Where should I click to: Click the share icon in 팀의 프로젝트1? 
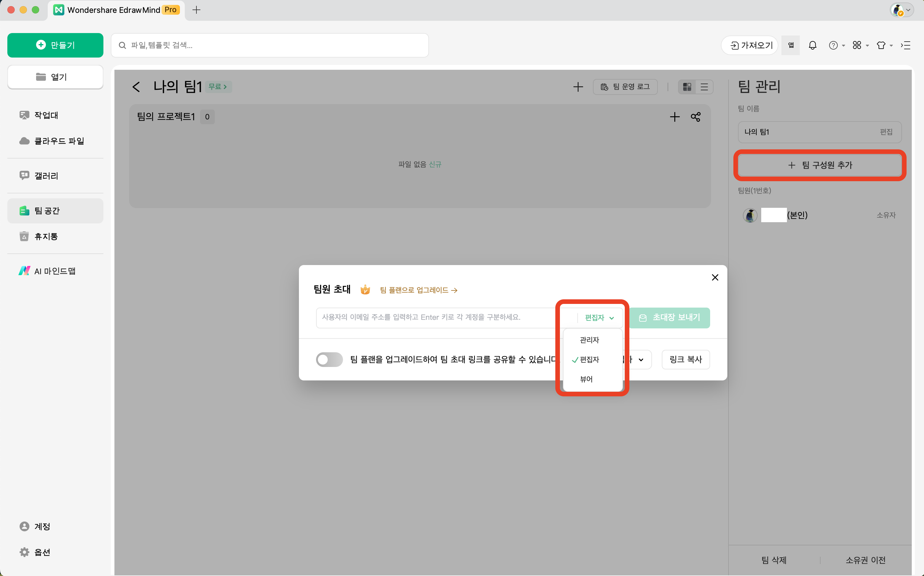pos(695,117)
